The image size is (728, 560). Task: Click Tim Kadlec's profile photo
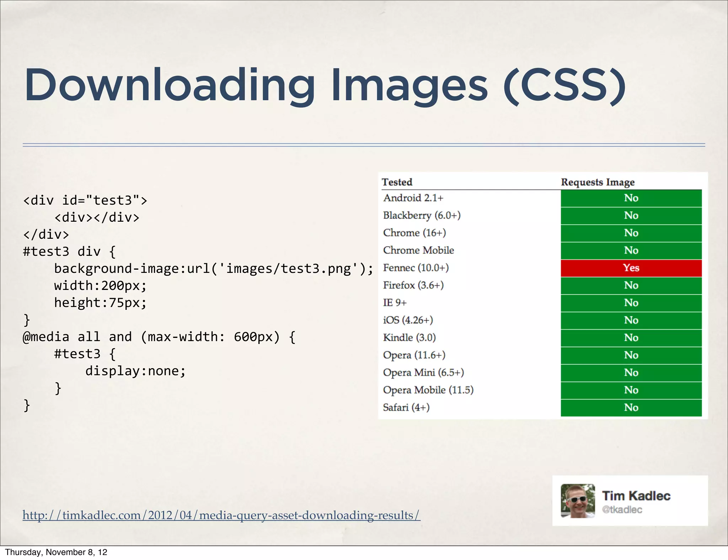click(578, 501)
